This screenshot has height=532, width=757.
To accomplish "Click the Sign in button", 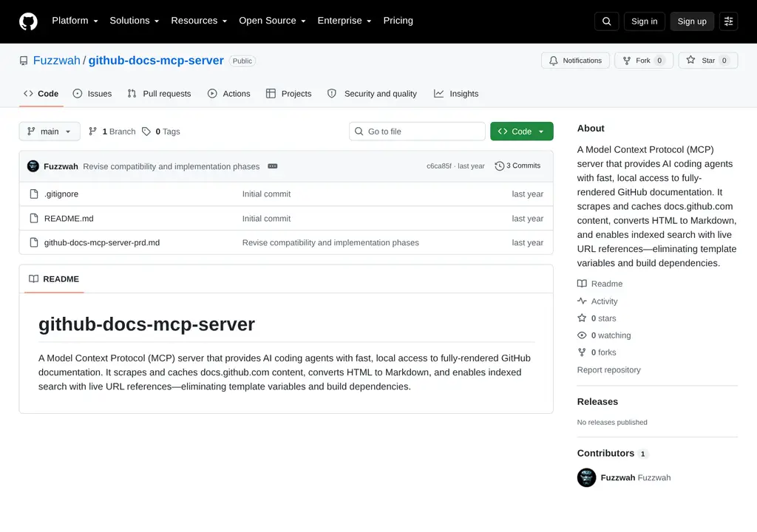I will tap(644, 21).
